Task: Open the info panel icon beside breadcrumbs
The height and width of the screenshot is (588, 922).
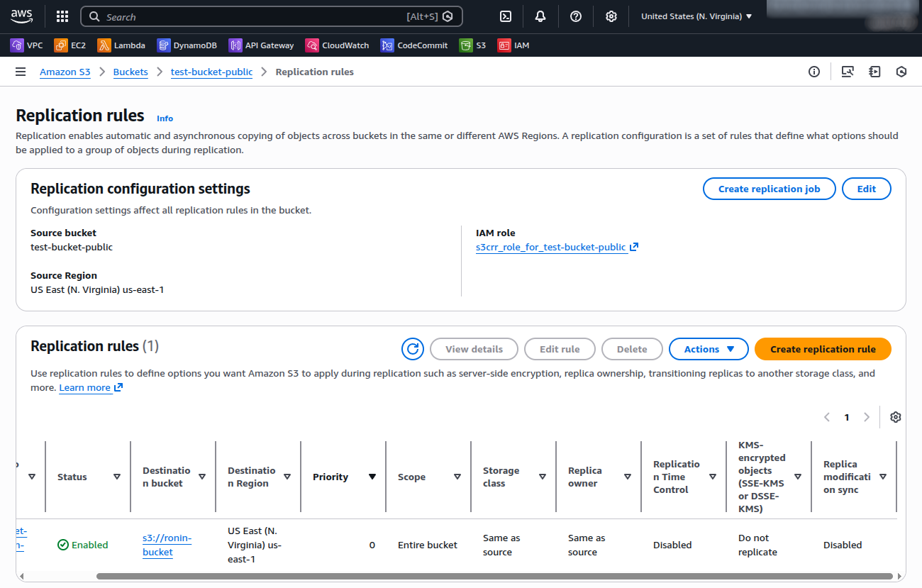Action: 814,72
